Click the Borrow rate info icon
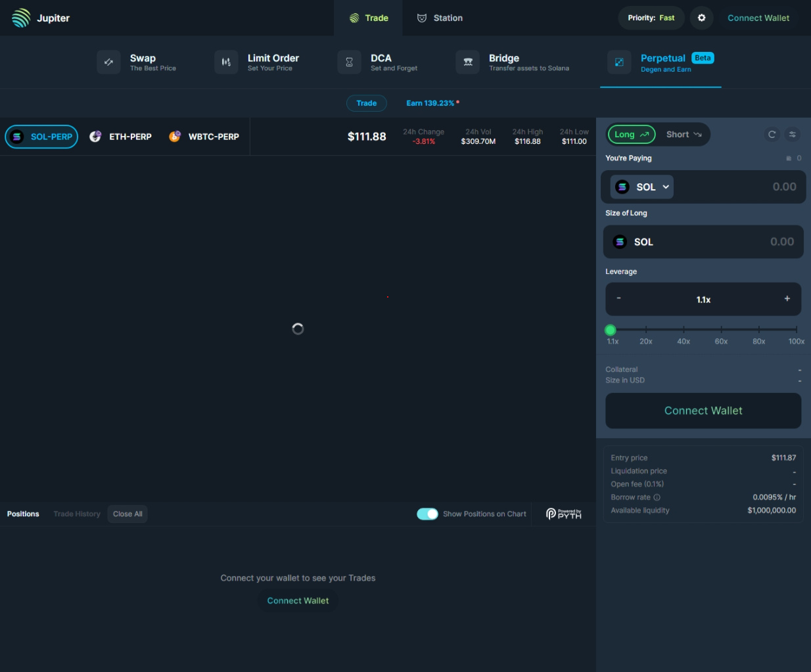Screen dimensions: 811x672 click(657, 497)
